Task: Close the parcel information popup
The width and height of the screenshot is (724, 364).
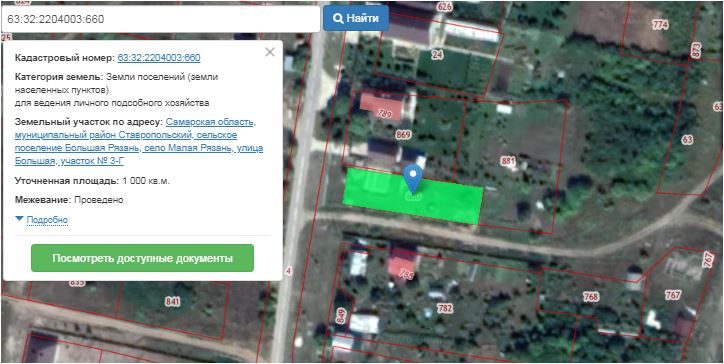Action: (270, 52)
